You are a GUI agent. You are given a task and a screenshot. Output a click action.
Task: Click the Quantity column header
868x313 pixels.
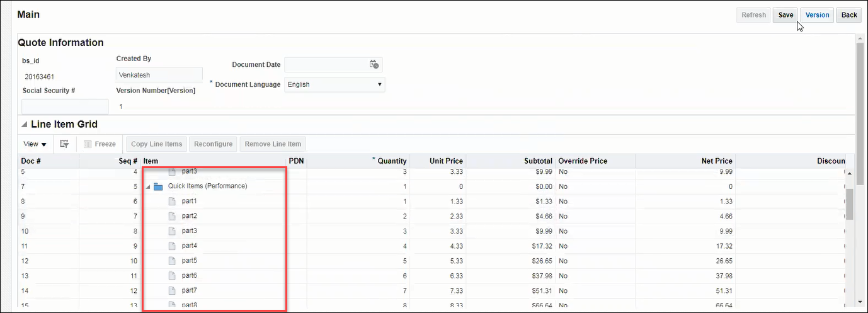click(392, 161)
